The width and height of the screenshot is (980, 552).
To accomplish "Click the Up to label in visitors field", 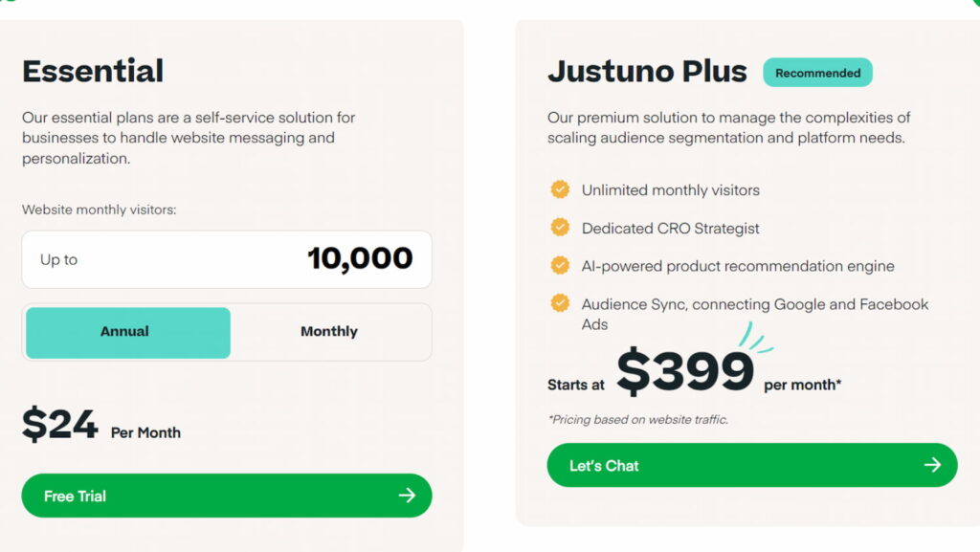I will click(59, 259).
